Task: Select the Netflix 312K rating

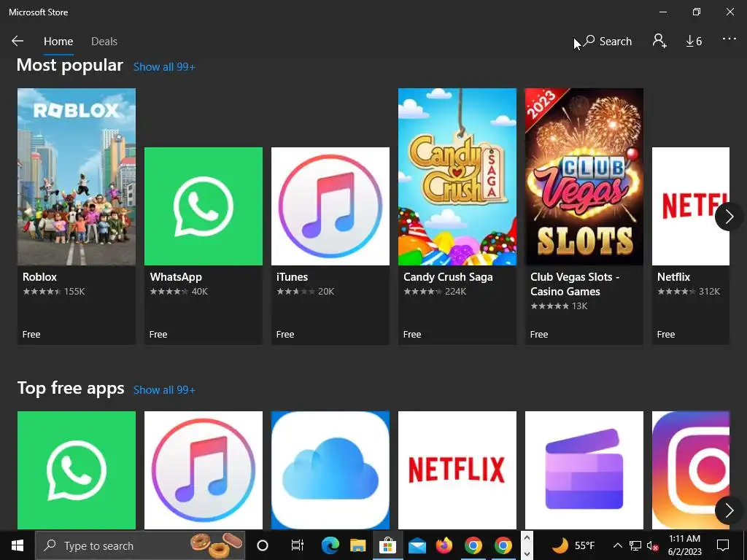Action: (689, 292)
